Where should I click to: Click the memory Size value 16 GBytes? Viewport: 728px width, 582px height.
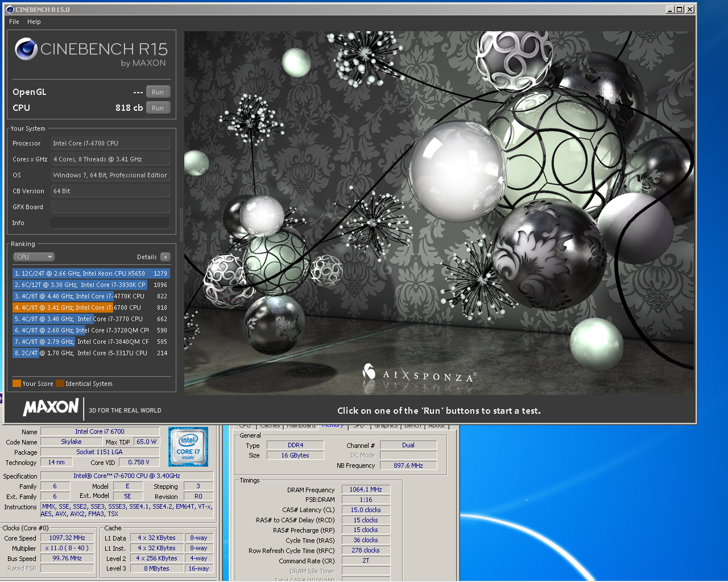click(296, 455)
